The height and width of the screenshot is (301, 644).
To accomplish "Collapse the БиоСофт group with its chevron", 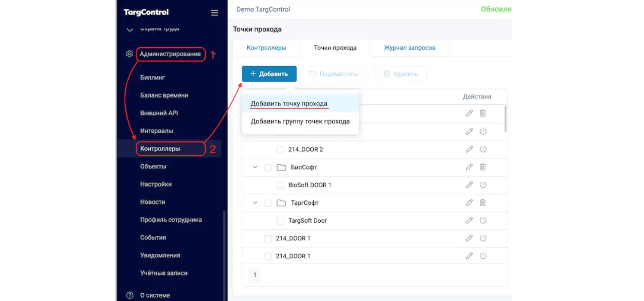I will tap(255, 167).
